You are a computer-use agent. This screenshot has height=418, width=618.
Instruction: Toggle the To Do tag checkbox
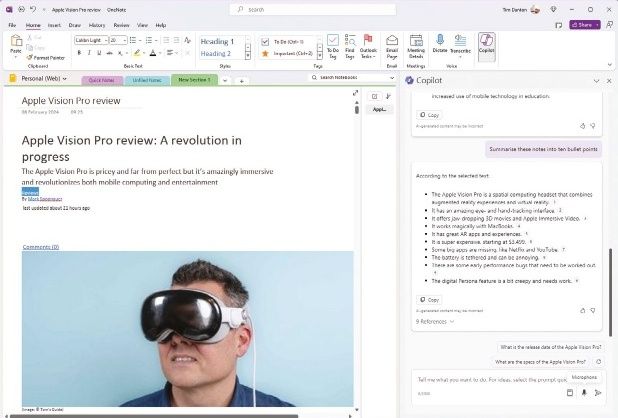(x=265, y=41)
